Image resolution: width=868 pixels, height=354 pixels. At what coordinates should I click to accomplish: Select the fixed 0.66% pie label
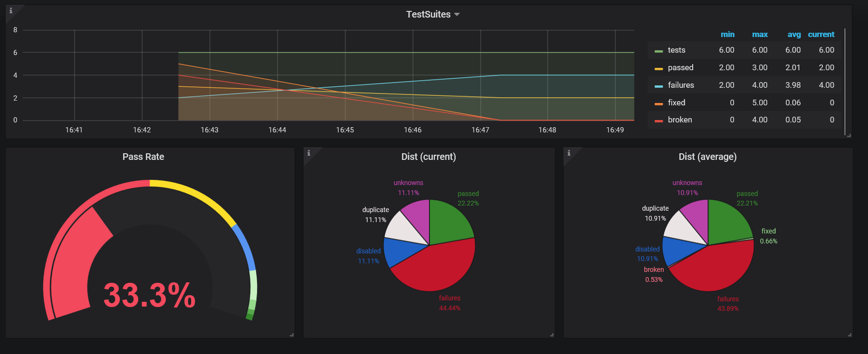pyautogui.click(x=769, y=236)
